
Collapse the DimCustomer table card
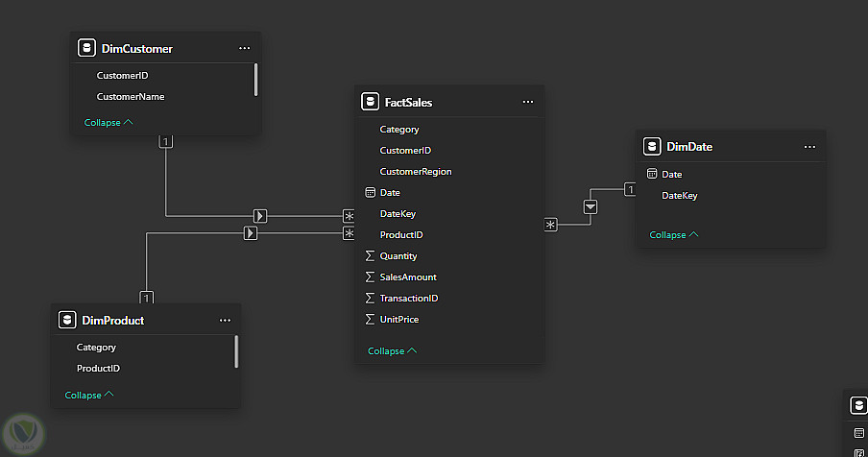point(108,122)
